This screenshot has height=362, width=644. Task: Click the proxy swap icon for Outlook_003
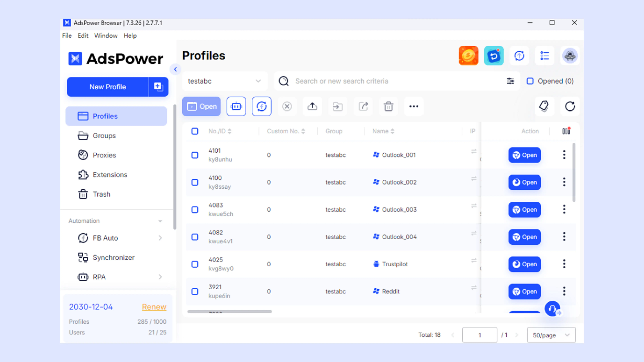click(474, 206)
